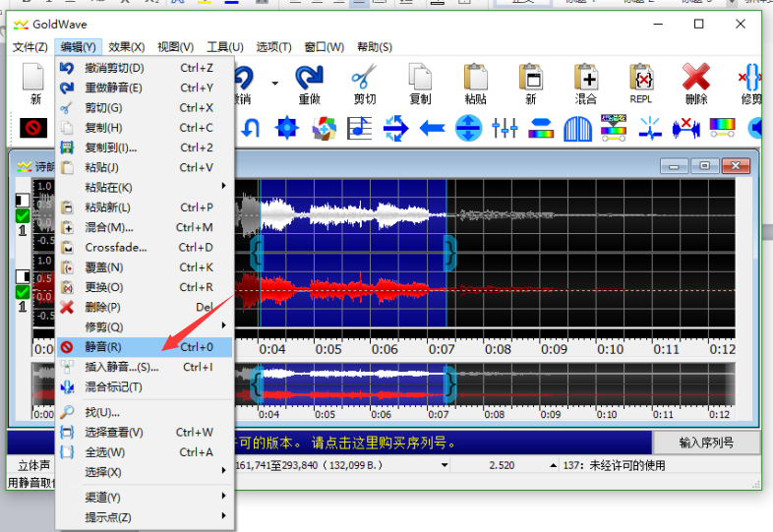Viewport: 773px width, 532px height.
Task: Click the New file toolbar icon
Action: click(x=33, y=84)
